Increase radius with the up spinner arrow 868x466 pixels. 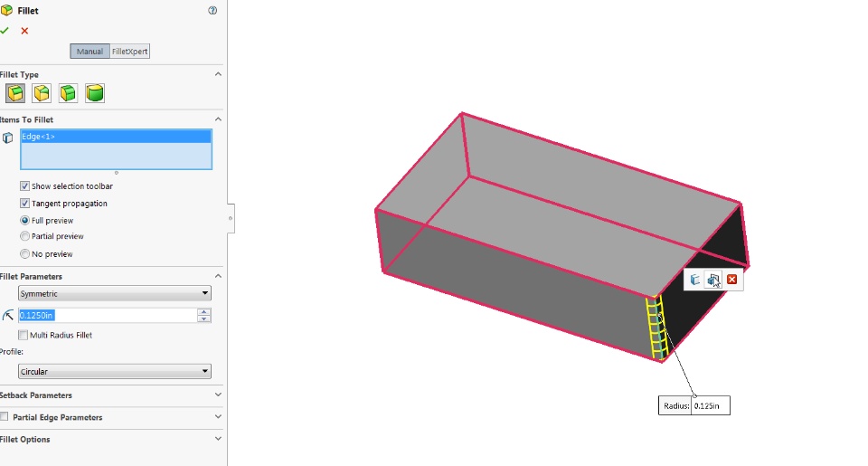204,312
